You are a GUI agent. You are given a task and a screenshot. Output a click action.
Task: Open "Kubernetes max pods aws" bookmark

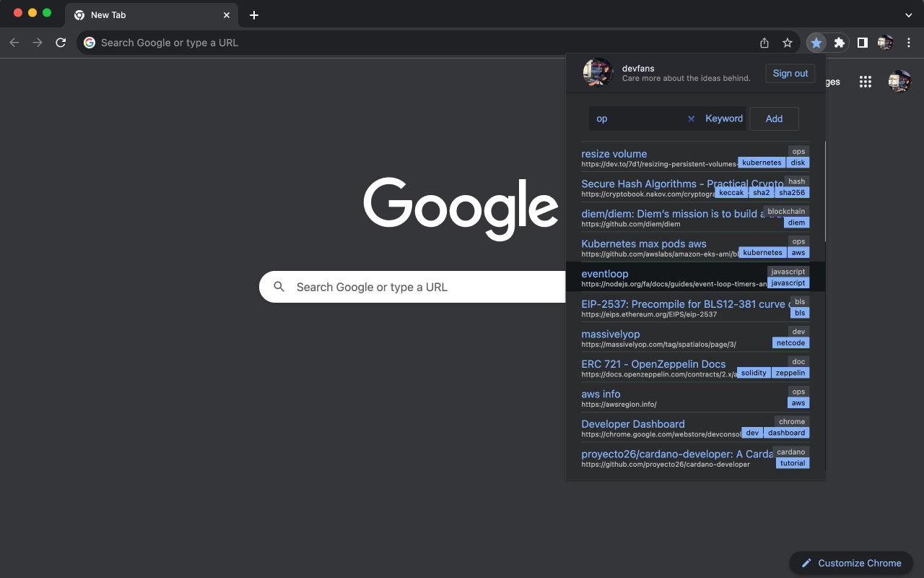pos(644,243)
